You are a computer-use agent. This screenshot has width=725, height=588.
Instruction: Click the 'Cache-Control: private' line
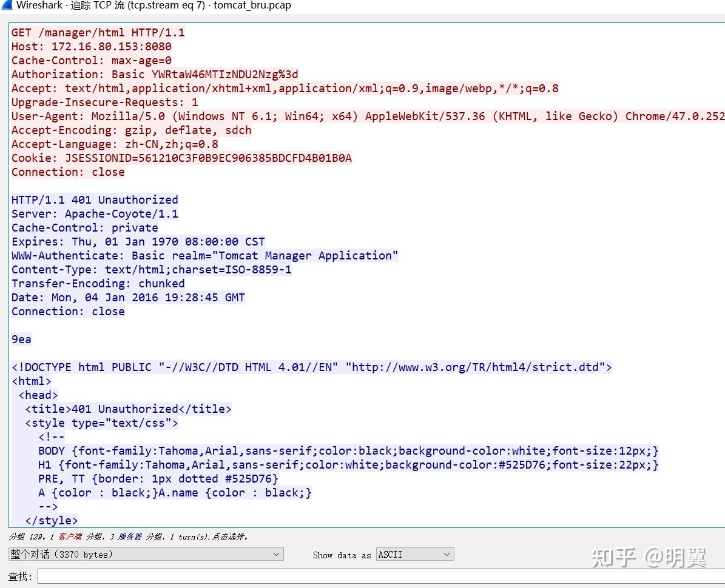(84, 228)
